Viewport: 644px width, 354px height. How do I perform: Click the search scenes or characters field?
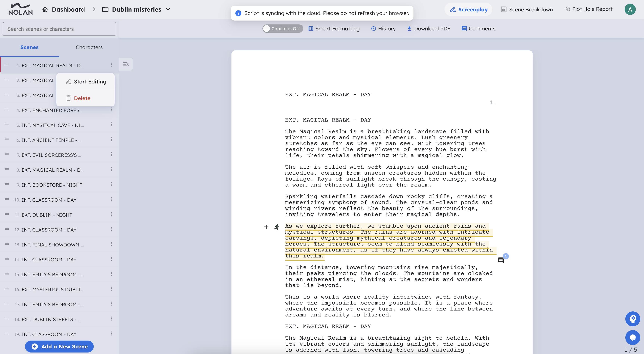pos(59,29)
